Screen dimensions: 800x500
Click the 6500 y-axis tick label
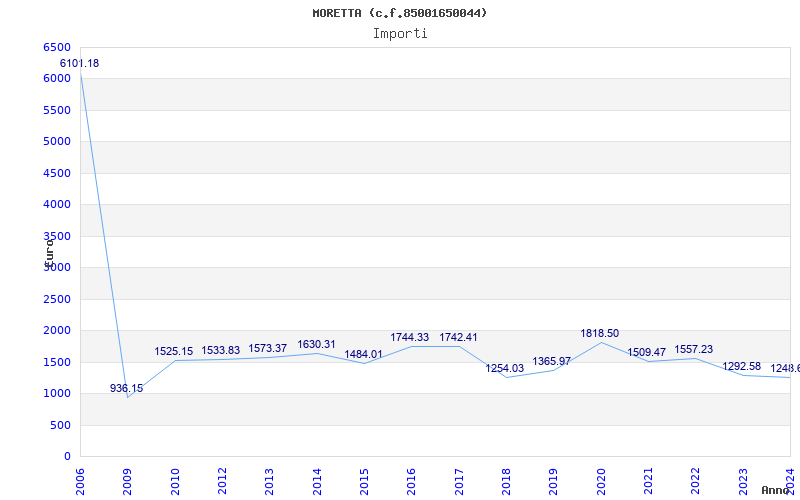[x=57, y=47]
